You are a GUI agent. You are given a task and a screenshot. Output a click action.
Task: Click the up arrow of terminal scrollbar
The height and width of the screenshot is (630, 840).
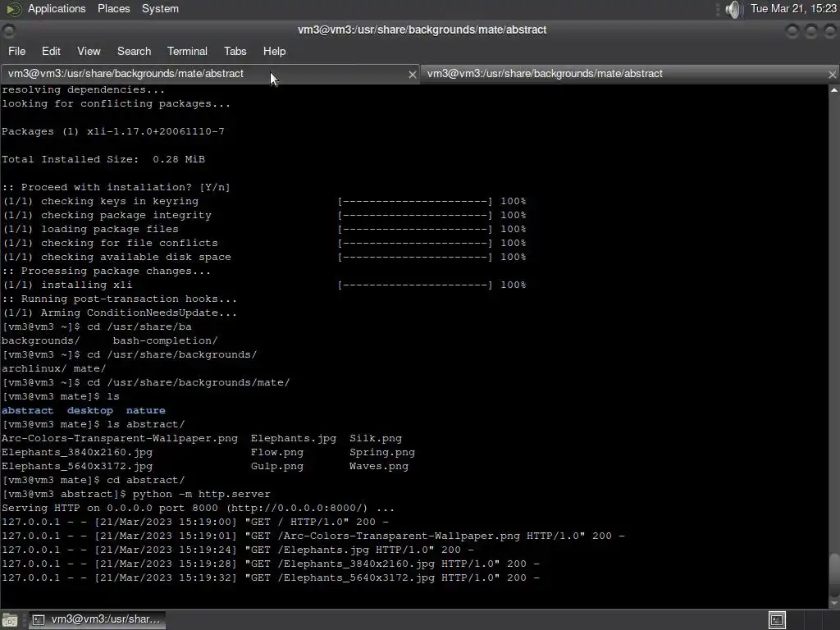pos(834,90)
